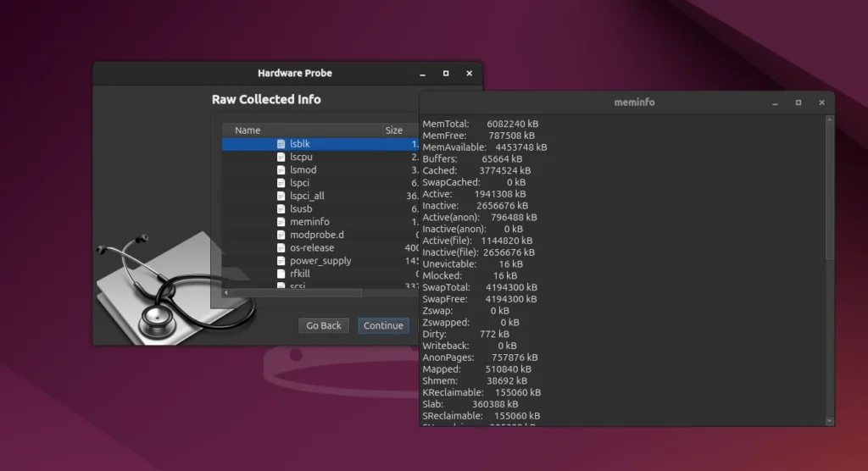The height and width of the screenshot is (471, 868).
Task: Click the lsusb file icon
Action: click(x=281, y=208)
